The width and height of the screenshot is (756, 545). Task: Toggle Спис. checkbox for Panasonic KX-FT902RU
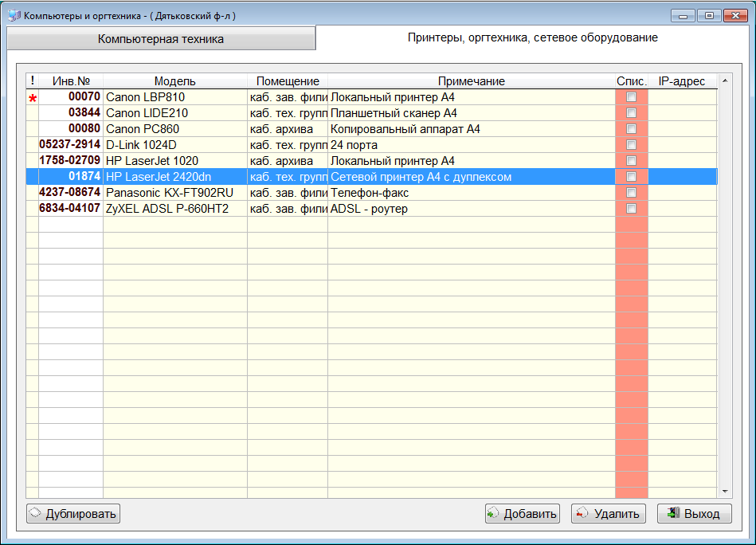click(631, 193)
